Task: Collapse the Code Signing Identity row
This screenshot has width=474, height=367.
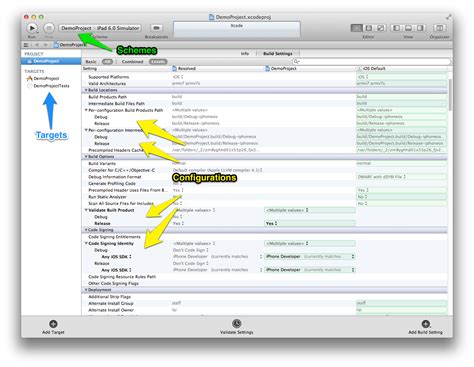Action: coord(86,243)
